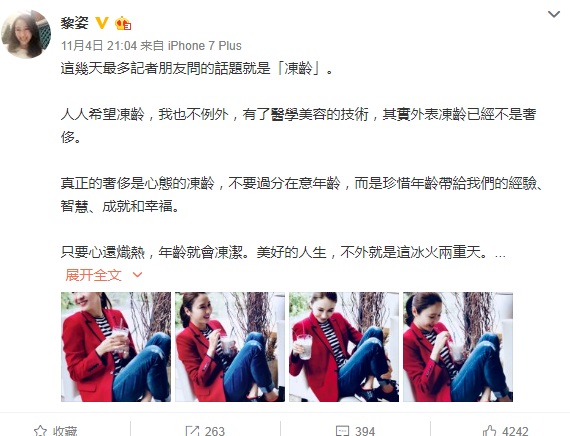Click the chevron beside 展开全文
The image size is (570, 436).
point(137,275)
